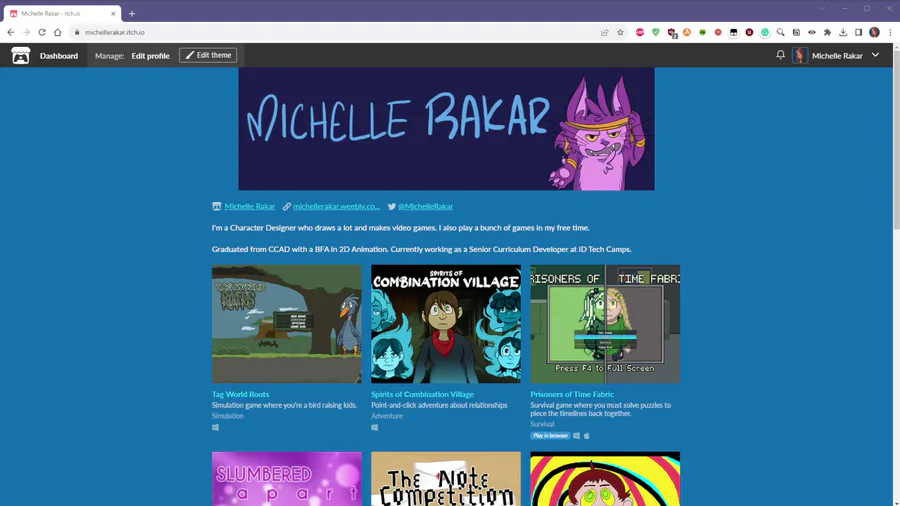Viewport: 900px width, 506px height.
Task: Click the Michelle Rakar avatar in the top bar
Action: coord(800,55)
